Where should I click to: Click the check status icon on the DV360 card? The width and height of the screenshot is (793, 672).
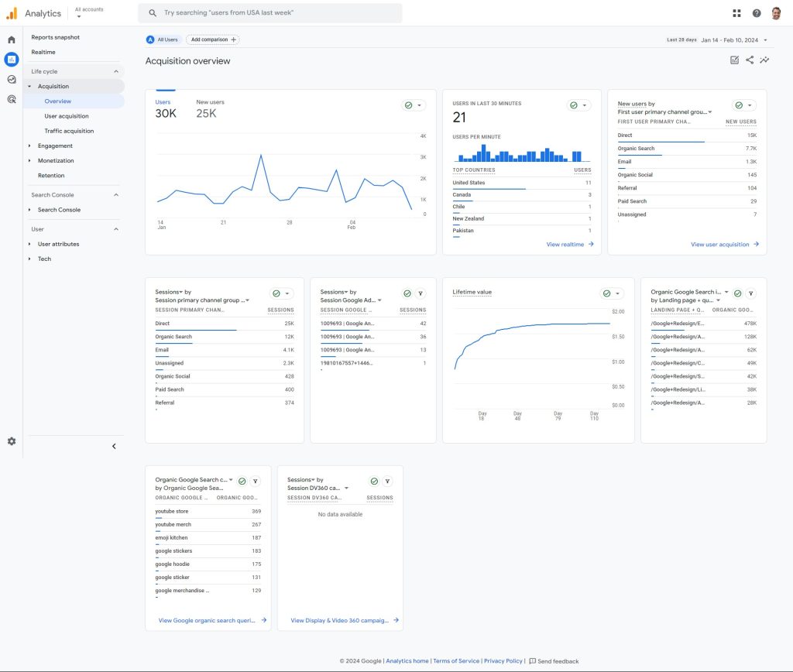374,482
